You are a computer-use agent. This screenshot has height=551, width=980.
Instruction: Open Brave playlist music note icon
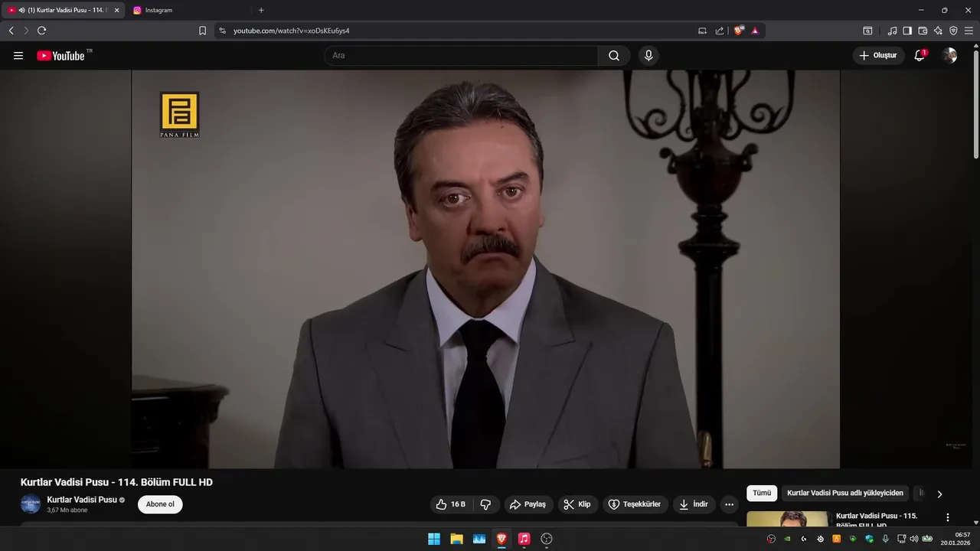click(x=892, y=31)
